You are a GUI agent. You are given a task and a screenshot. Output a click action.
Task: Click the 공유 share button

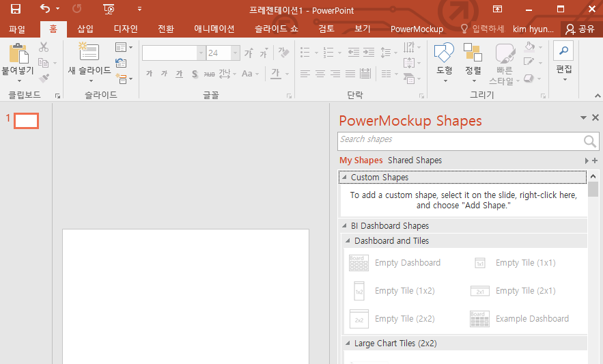580,29
